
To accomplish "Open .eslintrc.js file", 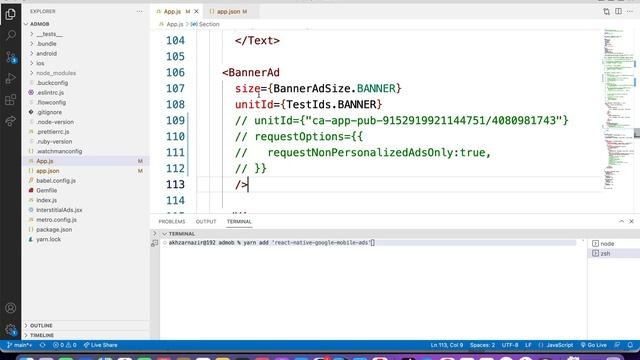I will tap(50, 93).
